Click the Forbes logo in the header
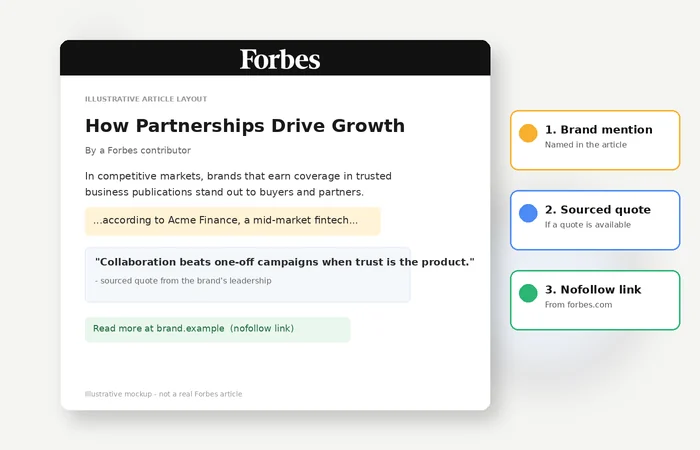 point(280,59)
